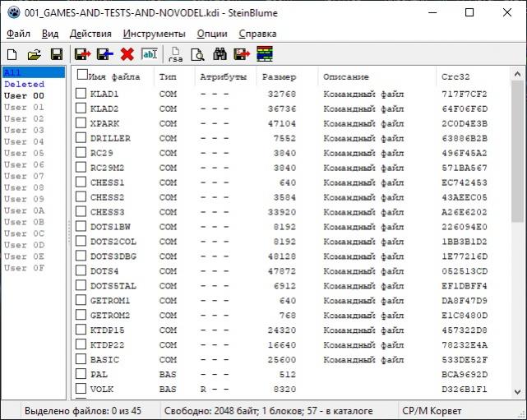Screen dimensions: 527x420
Task: Show Deleted files in the left panel
Action: click(x=25, y=84)
